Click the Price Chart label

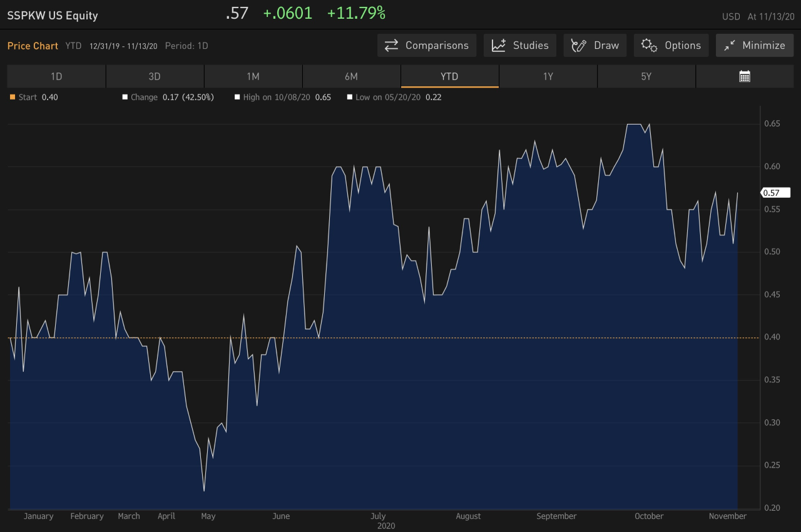[33, 46]
